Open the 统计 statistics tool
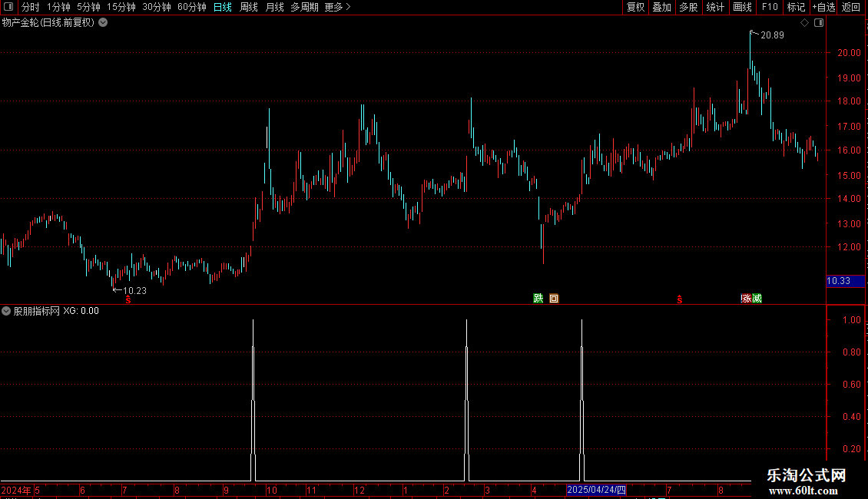868x499 pixels. [x=714, y=7]
